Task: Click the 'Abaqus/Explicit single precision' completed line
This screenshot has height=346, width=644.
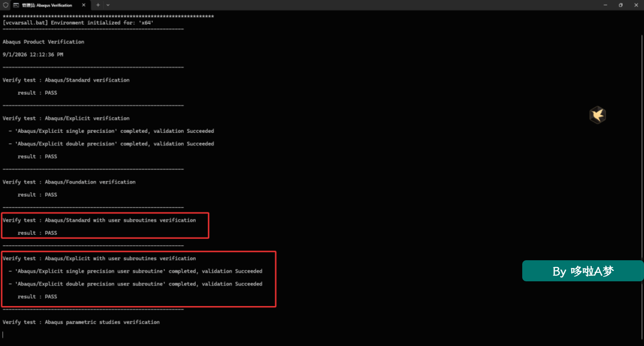Action: tap(111, 131)
